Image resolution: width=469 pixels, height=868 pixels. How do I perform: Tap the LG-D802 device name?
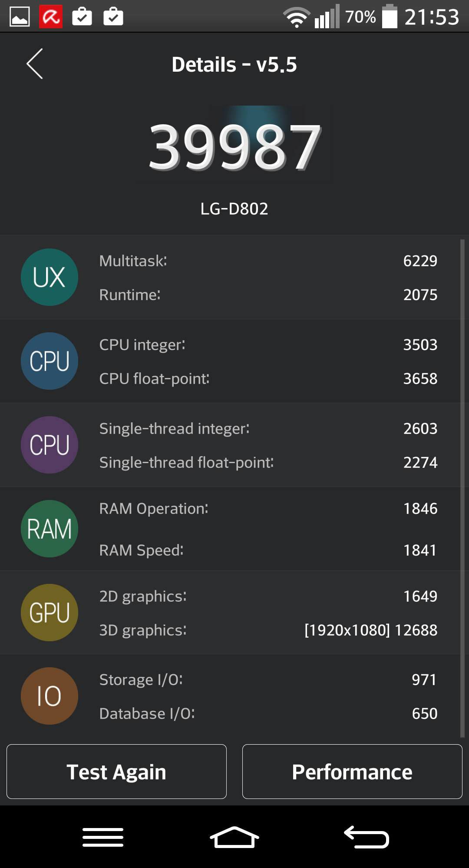(x=234, y=209)
